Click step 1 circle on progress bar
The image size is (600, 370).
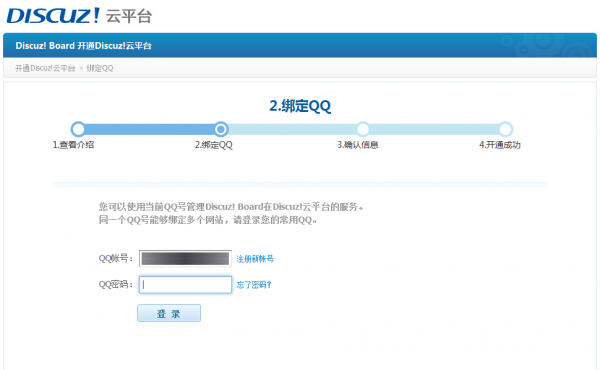(x=78, y=129)
